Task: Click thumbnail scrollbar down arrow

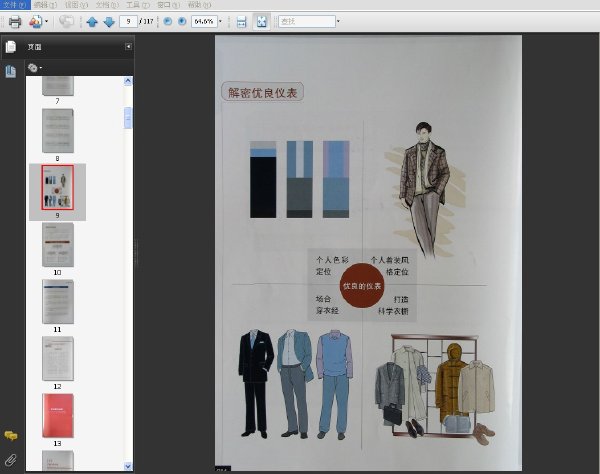Action: [x=128, y=466]
